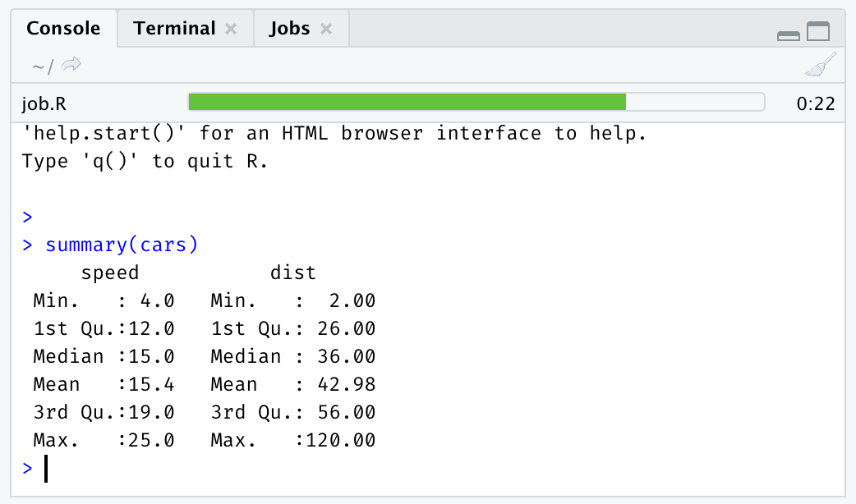Maximize the console pane
Viewport: 856px width, 504px height.
[818, 33]
